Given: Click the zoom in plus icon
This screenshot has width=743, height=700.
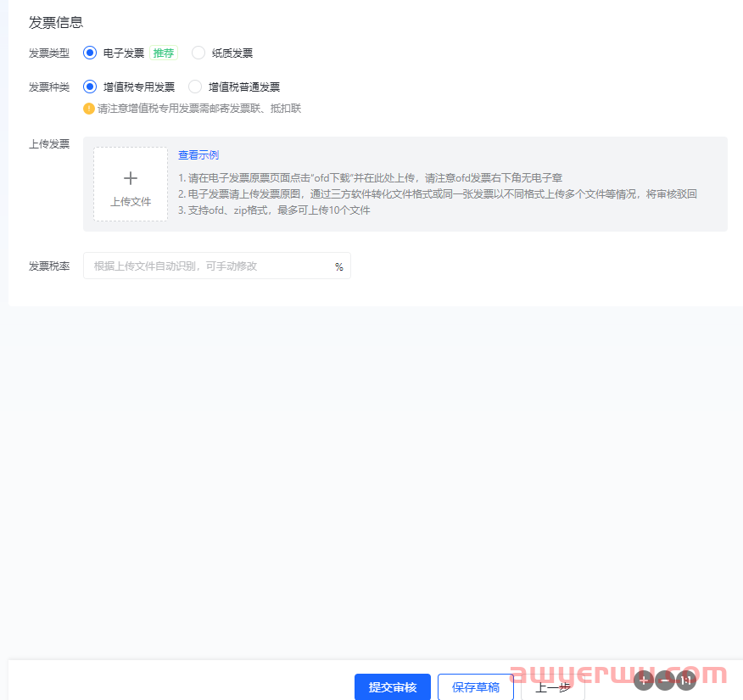Looking at the screenshot, I should coord(643,680).
